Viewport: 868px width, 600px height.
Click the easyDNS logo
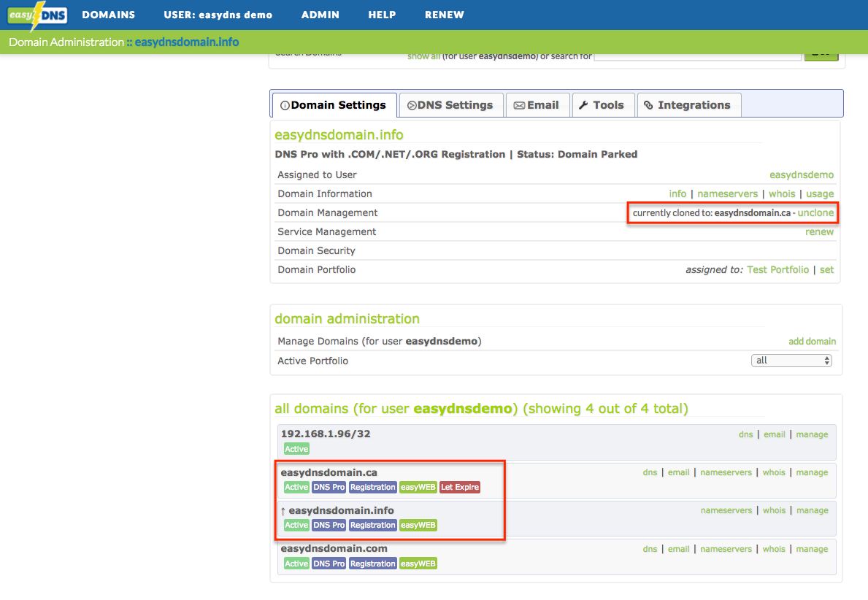(x=38, y=15)
